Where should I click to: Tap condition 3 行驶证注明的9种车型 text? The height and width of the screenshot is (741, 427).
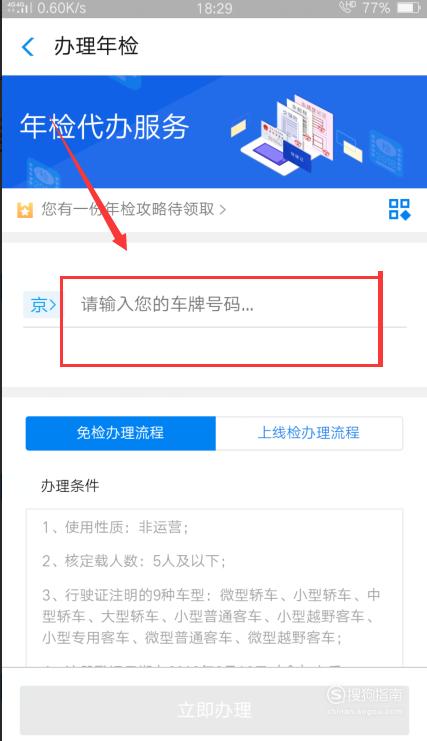point(211,616)
